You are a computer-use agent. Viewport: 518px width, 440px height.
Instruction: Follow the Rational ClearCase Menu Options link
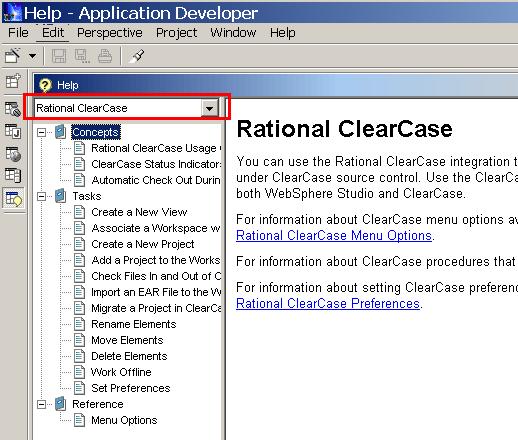point(334,235)
